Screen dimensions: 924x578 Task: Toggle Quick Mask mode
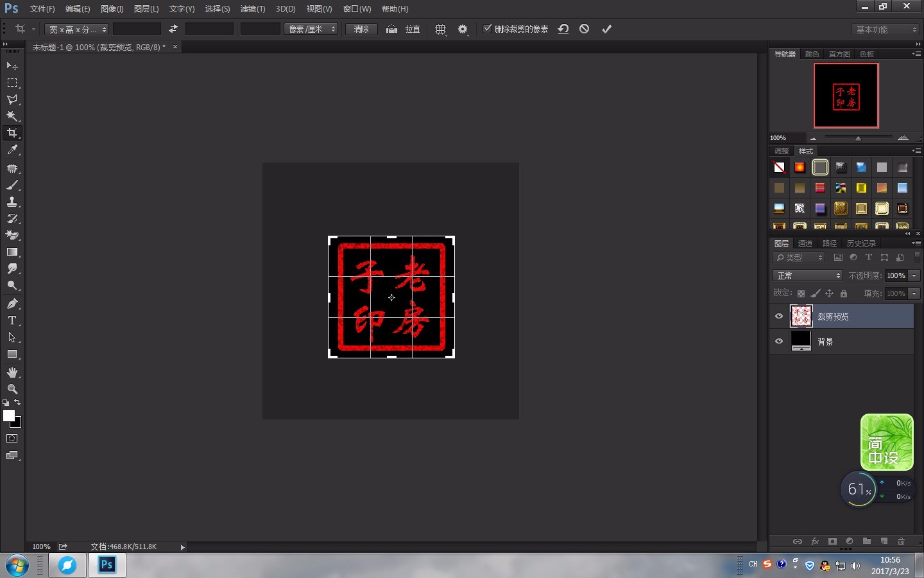point(12,439)
